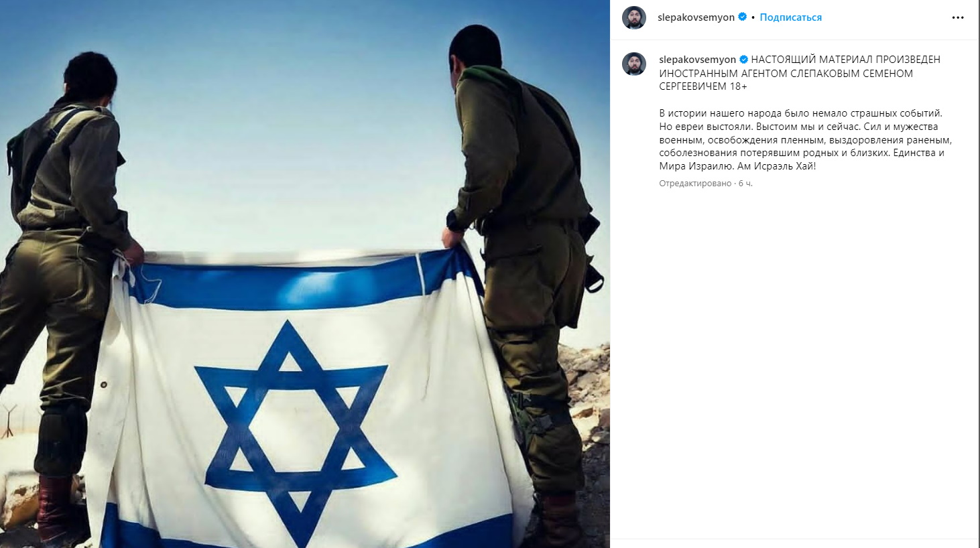Click the Отредактировано edited label
Image resolution: width=980 pixels, height=548 pixels.
tap(695, 184)
